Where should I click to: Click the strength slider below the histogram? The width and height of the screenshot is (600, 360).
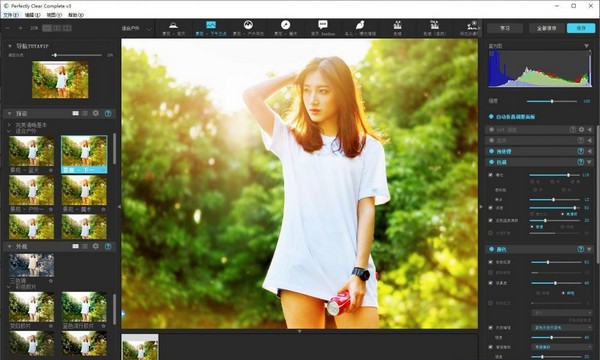(552, 101)
